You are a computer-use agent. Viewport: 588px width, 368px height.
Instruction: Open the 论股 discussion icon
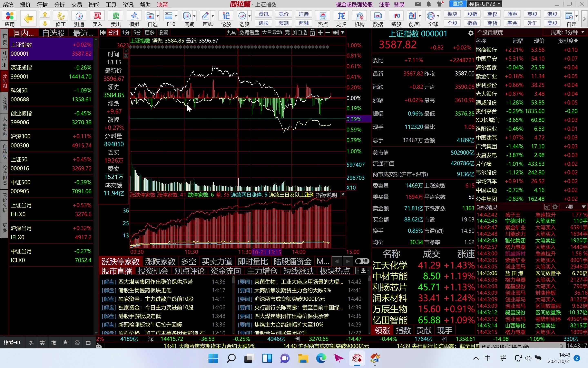pos(226,19)
